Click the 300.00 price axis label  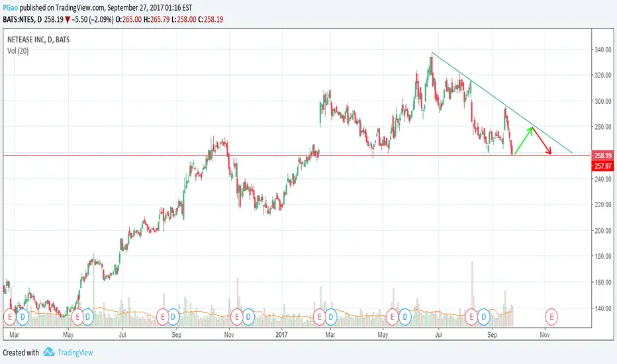(603, 101)
